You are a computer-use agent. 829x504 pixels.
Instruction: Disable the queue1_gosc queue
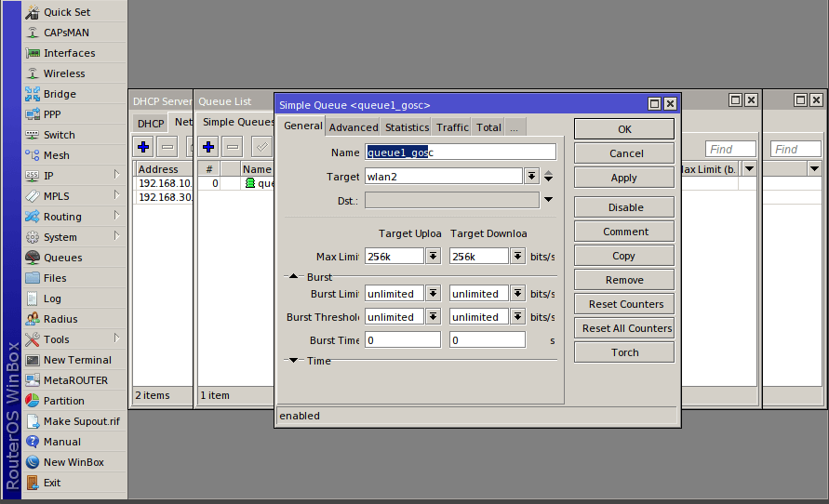624,207
